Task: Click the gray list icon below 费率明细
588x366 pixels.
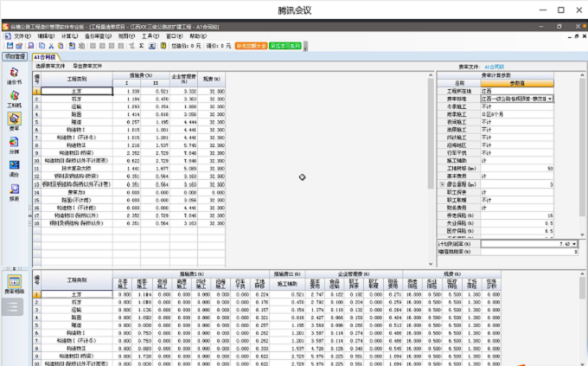Action: click(13, 307)
